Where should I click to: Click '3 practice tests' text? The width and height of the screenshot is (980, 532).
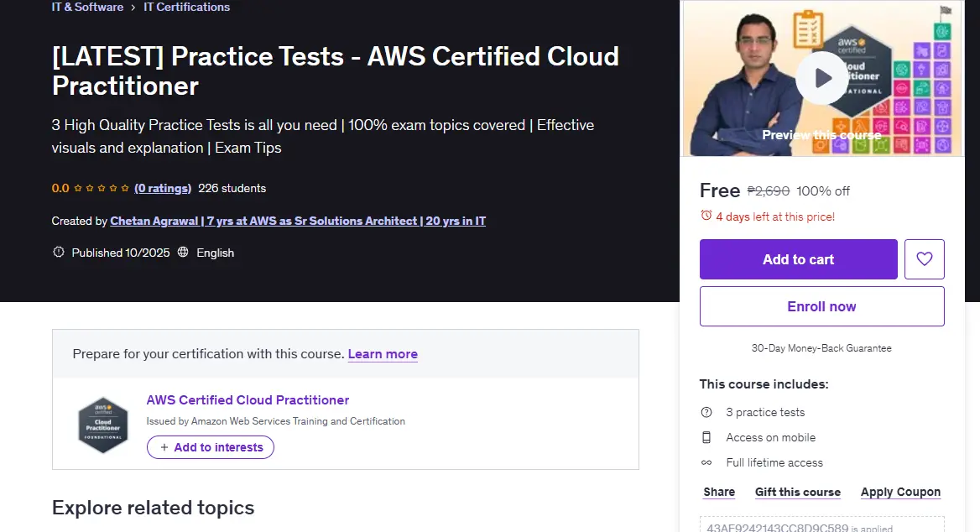[x=765, y=412]
